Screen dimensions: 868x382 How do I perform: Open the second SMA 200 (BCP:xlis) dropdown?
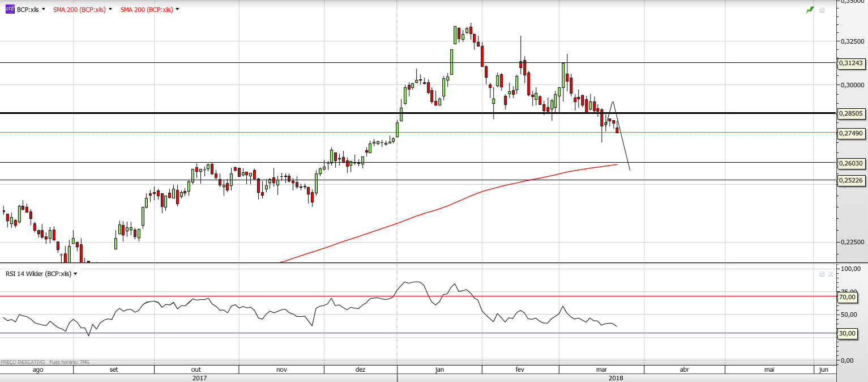pyautogui.click(x=177, y=10)
